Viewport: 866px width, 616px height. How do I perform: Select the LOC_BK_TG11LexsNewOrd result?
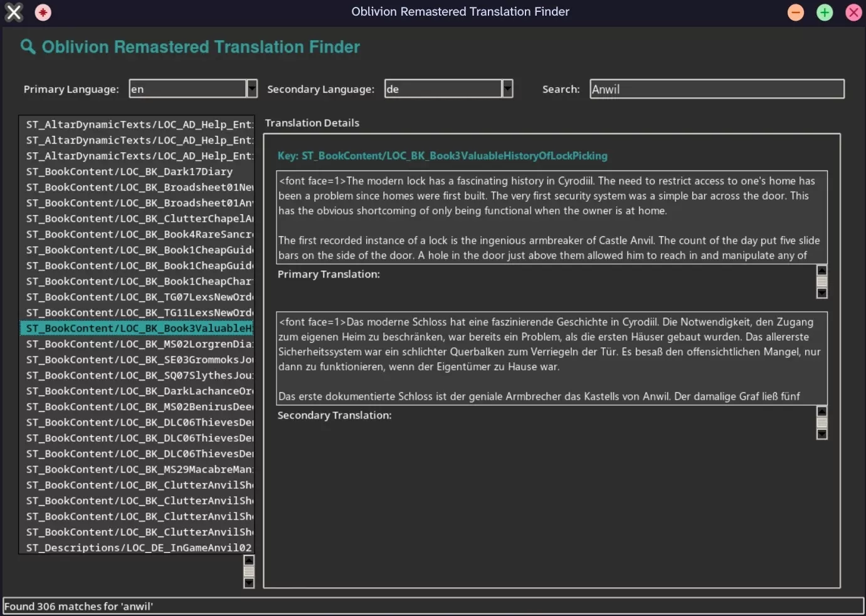(137, 313)
